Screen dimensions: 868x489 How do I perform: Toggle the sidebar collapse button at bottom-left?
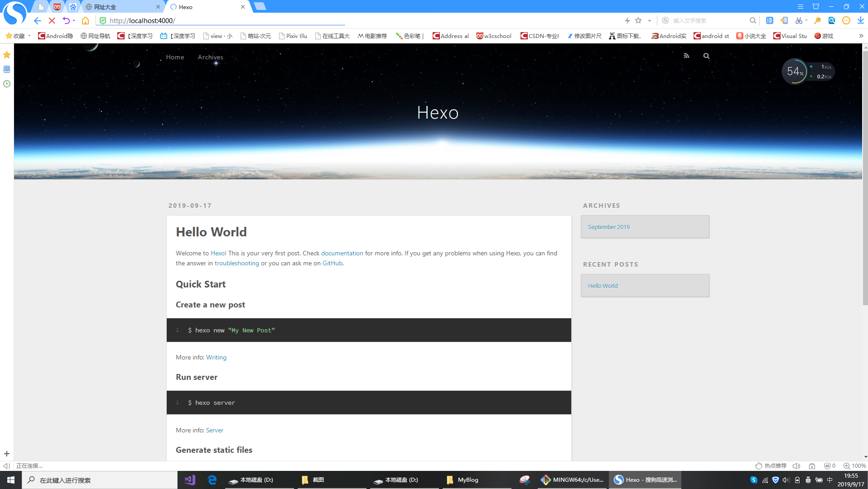pos(6,466)
